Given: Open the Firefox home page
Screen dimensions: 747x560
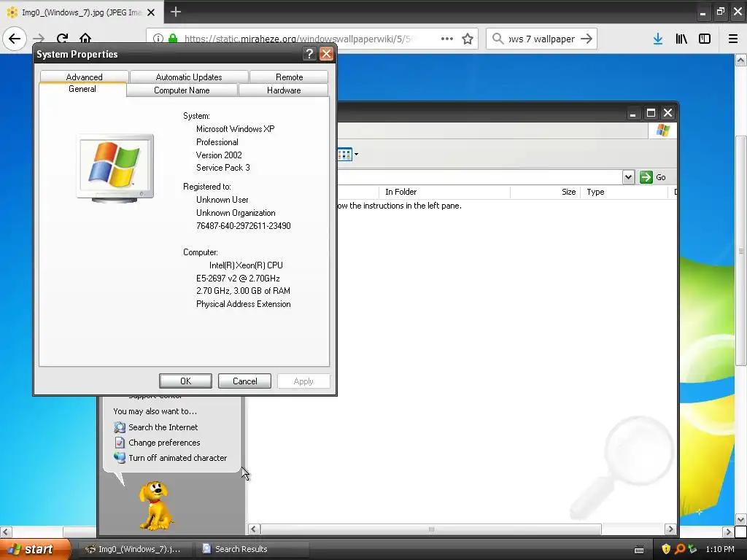Looking at the screenshot, I should [85, 39].
